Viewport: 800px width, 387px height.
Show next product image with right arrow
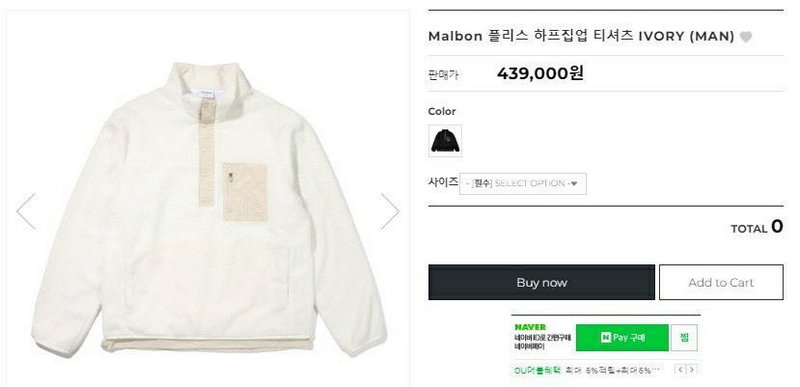[390, 211]
